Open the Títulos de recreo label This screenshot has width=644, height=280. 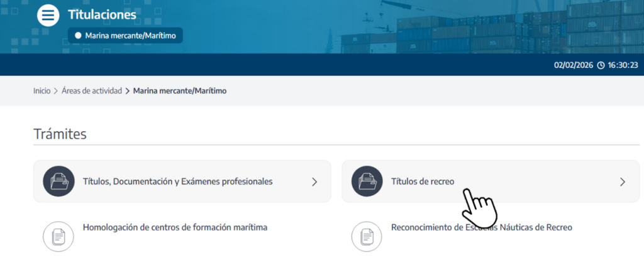click(x=422, y=181)
